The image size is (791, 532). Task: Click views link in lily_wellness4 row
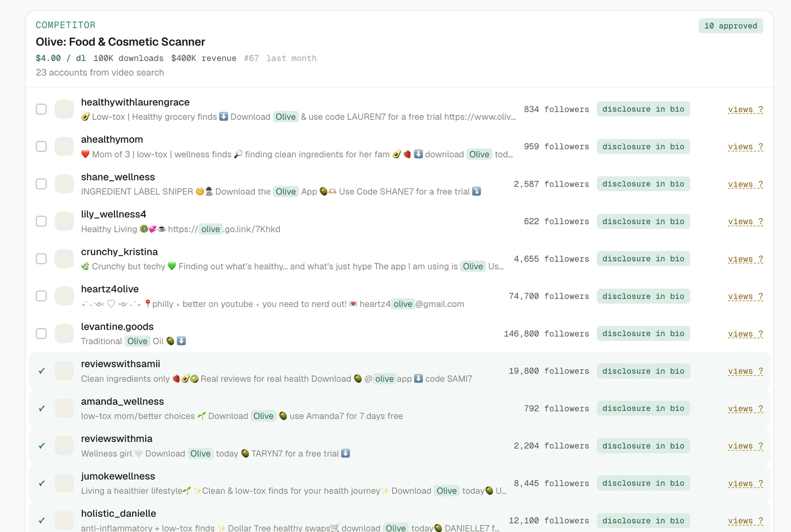746,222
